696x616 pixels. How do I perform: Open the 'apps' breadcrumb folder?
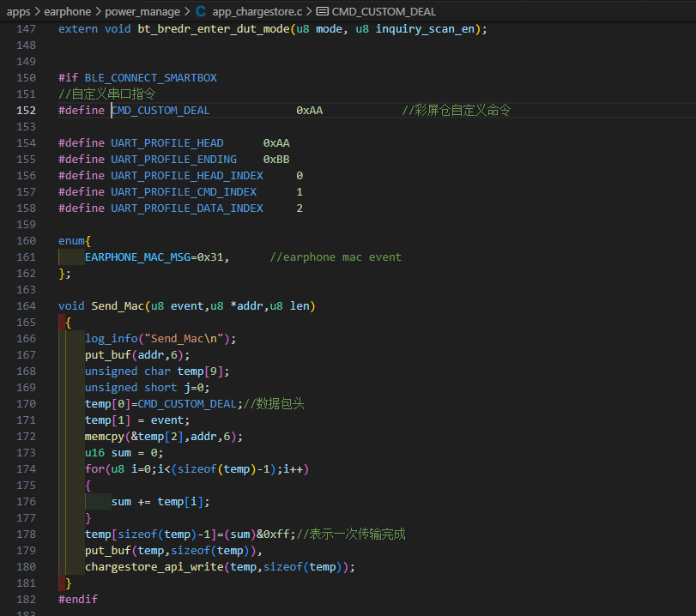point(18,11)
